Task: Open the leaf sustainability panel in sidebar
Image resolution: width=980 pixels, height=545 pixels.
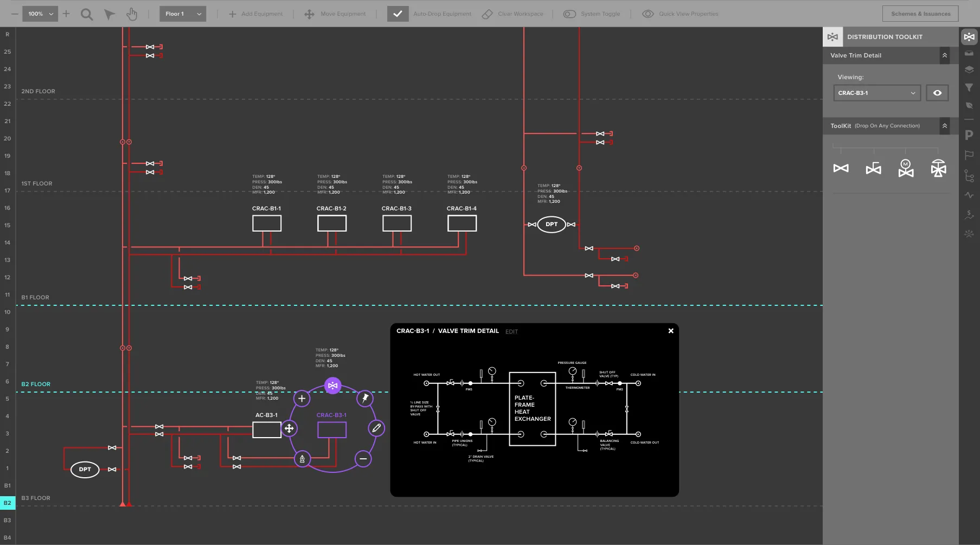Action: coord(969,105)
